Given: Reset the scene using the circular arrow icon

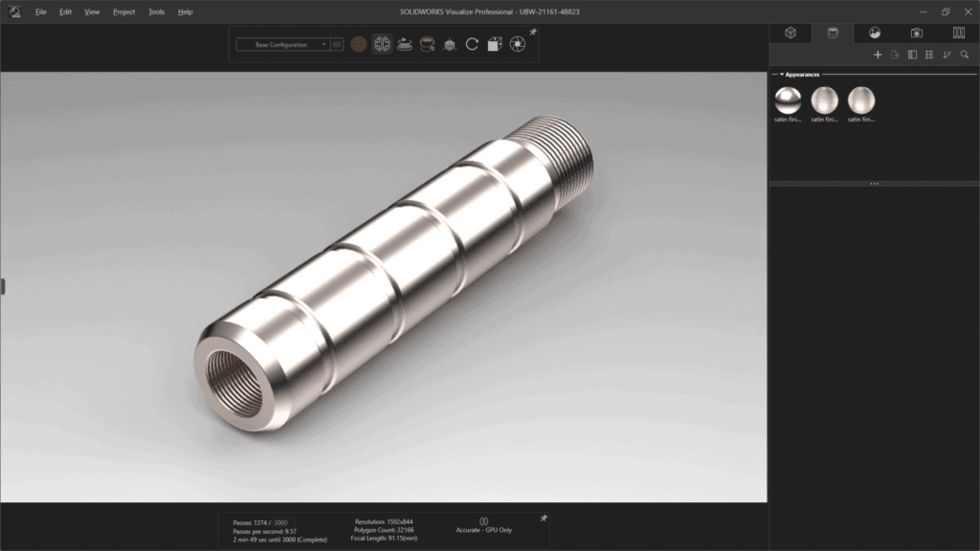Looking at the screenshot, I should coord(472,44).
